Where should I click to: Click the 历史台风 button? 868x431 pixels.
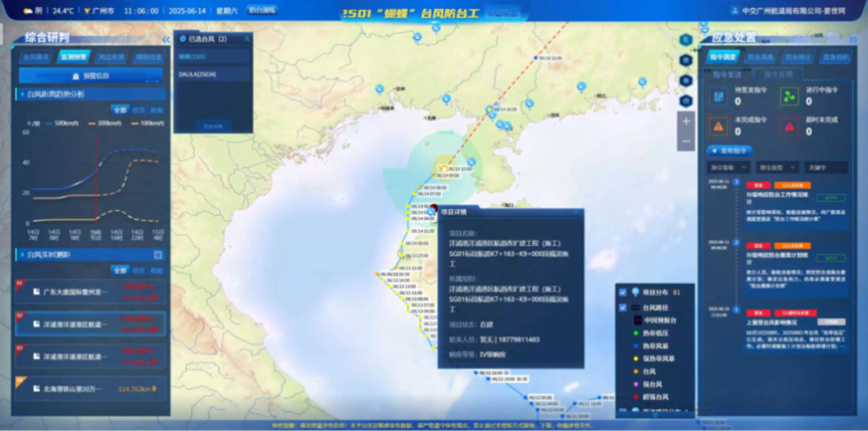tap(213, 126)
